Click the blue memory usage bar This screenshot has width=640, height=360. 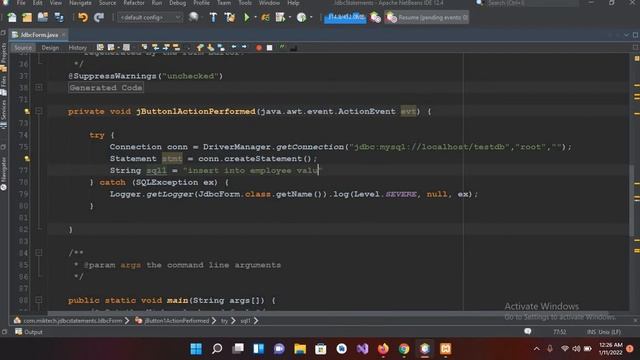point(345,18)
